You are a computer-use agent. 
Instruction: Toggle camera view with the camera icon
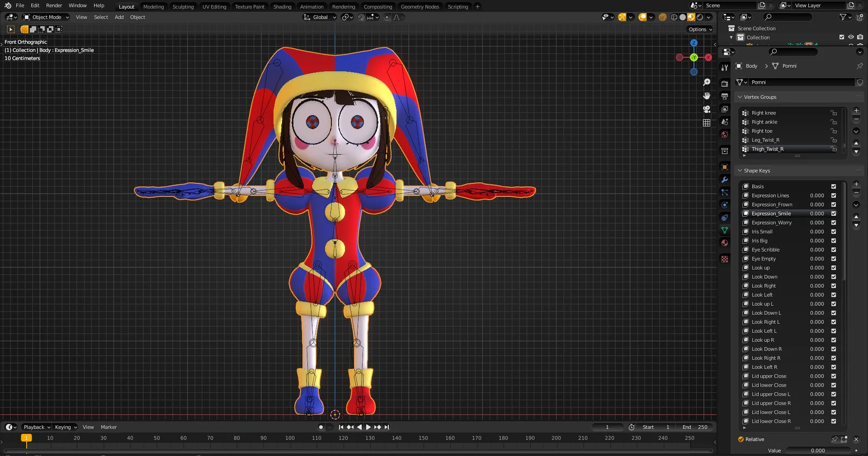[x=706, y=109]
